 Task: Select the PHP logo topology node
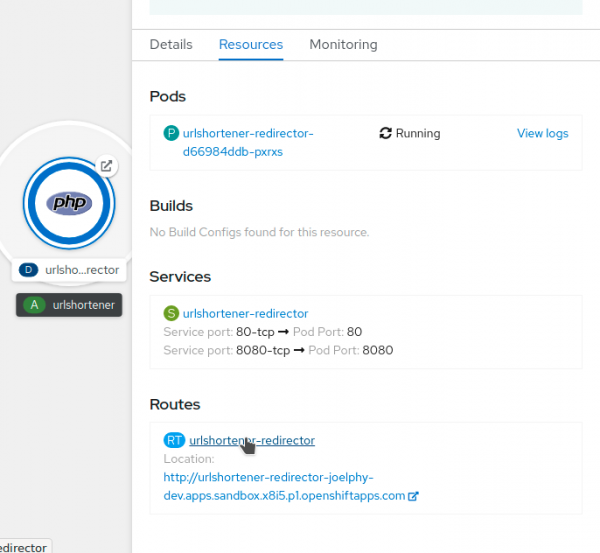[70, 203]
